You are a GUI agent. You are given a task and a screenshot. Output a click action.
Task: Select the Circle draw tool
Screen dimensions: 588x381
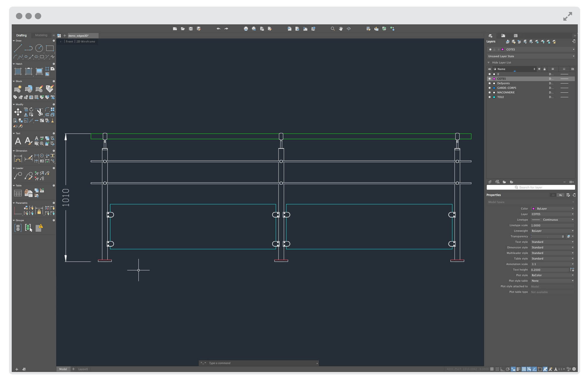click(x=39, y=48)
